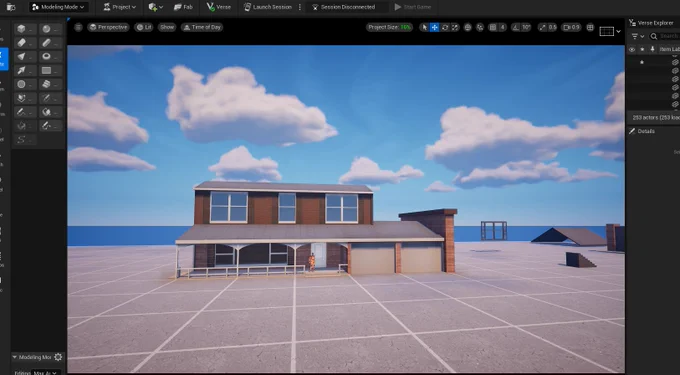The height and width of the screenshot is (375, 680).
Task: Toggle world/local coordinate globe icon
Action: [x=468, y=27]
